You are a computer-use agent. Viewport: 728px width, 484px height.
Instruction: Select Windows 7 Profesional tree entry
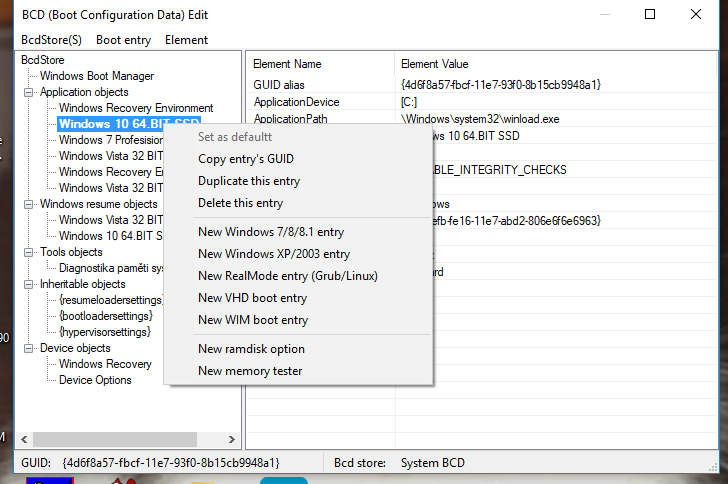[x=110, y=140]
